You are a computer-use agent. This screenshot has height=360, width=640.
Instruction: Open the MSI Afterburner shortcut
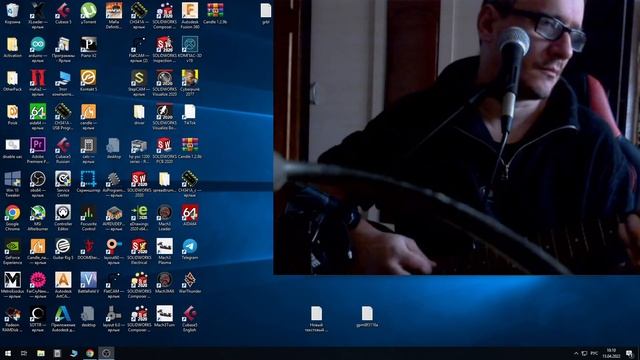(x=38, y=218)
